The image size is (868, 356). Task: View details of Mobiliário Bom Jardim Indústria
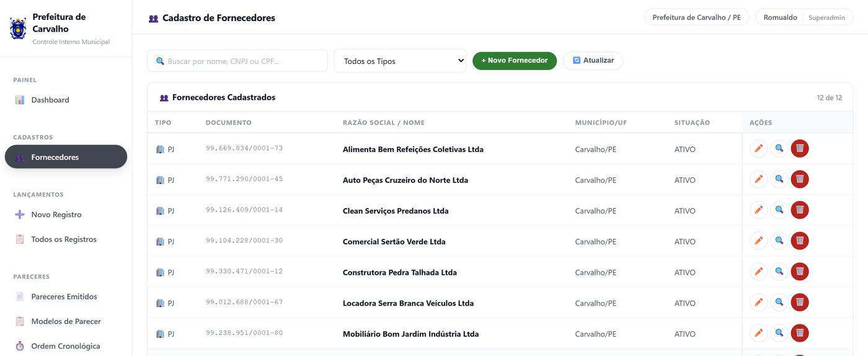tap(779, 333)
